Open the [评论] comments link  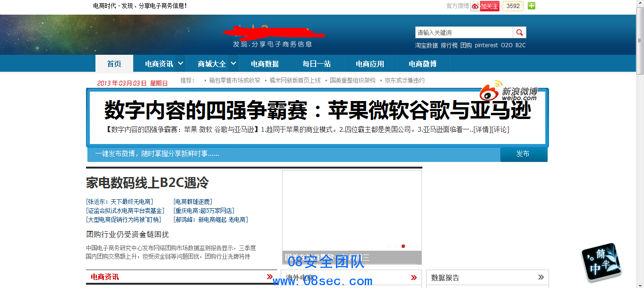point(500,130)
